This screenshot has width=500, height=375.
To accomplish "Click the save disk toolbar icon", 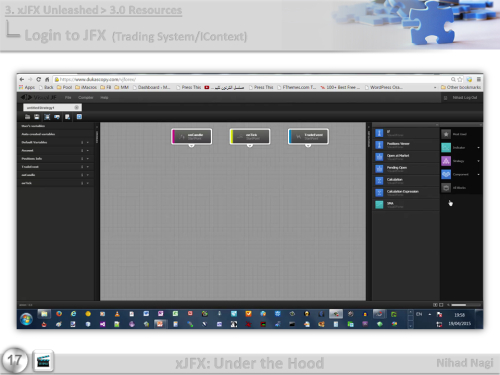I will (x=37, y=117).
